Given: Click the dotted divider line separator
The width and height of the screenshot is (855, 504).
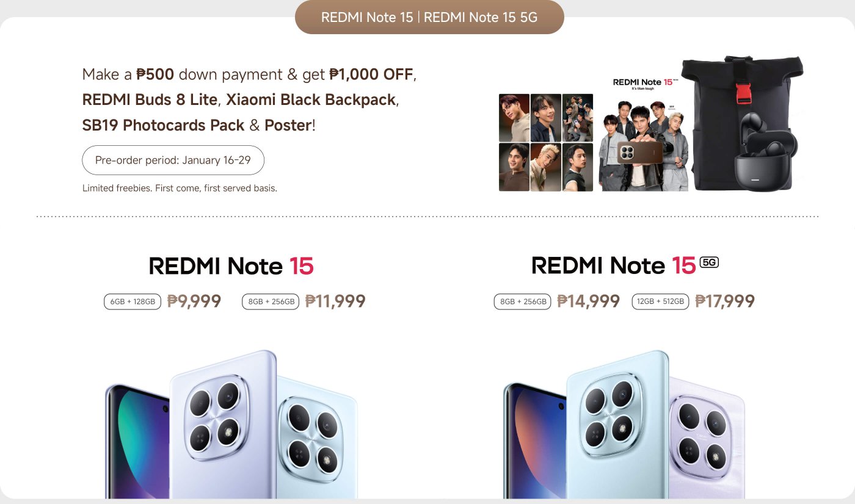Looking at the screenshot, I should point(428,215).
